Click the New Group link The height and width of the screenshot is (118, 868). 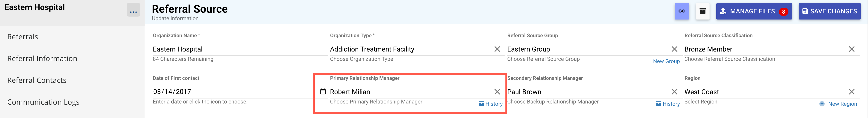pyautogui.click(x=666, y=61)
